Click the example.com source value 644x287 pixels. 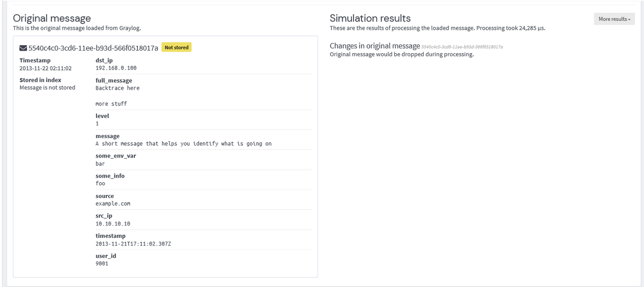pos(113,204)
